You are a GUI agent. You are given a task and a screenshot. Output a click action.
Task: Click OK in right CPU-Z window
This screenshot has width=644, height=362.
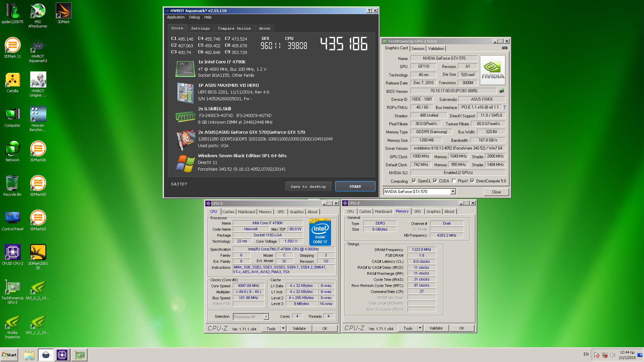(x=462, y=328)
